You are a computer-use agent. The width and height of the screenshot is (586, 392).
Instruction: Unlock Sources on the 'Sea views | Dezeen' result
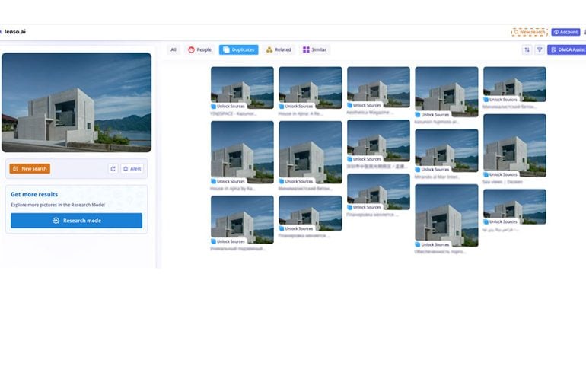pyautogui.click(x=501, y=174)
